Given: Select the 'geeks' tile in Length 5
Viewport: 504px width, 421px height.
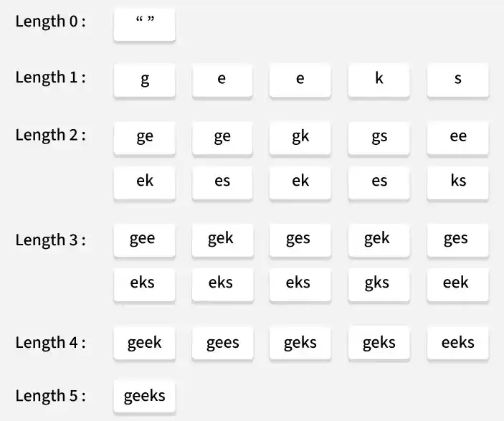Looking at the screenshot, I should (x=144, y=395).
